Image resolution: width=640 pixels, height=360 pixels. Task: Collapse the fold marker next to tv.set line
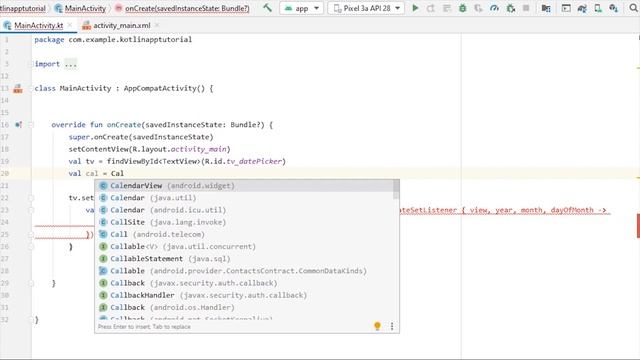click(x=31, y=198)
